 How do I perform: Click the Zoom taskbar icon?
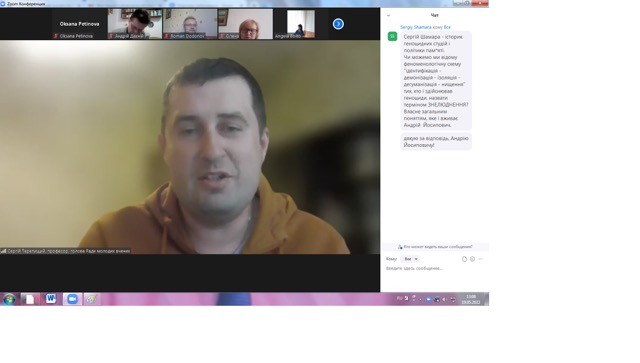tap(72, 299)
